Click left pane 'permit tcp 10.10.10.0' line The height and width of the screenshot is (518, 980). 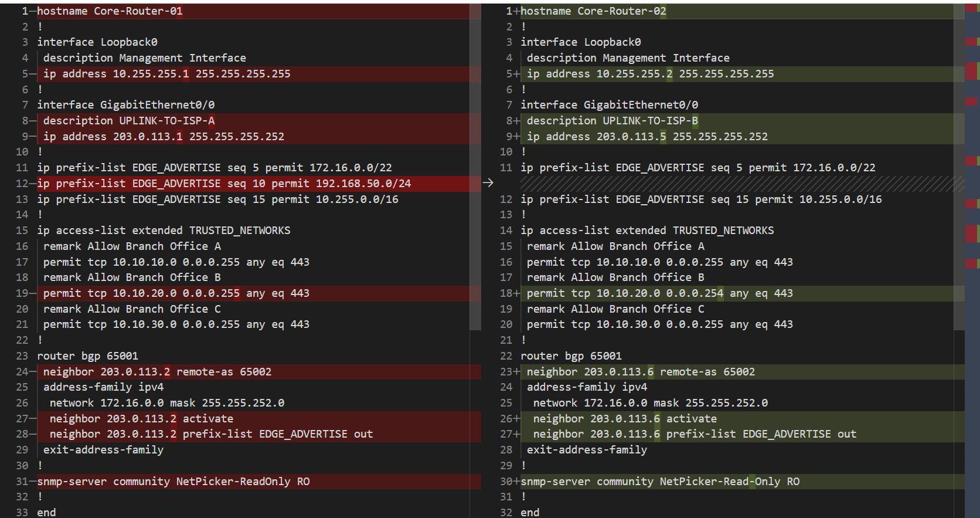[176, 262]
